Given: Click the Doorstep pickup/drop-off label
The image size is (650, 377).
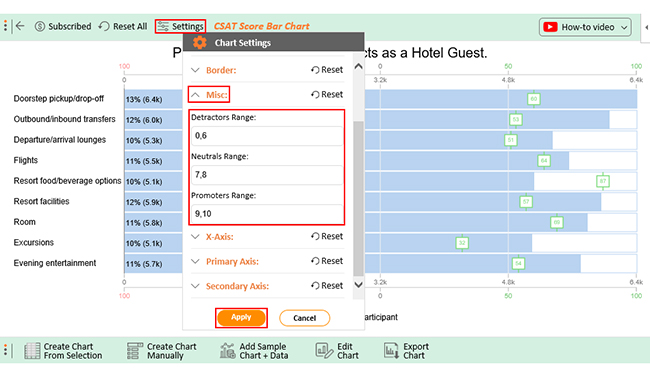Looking at the screenshot, I should point(59,99).
